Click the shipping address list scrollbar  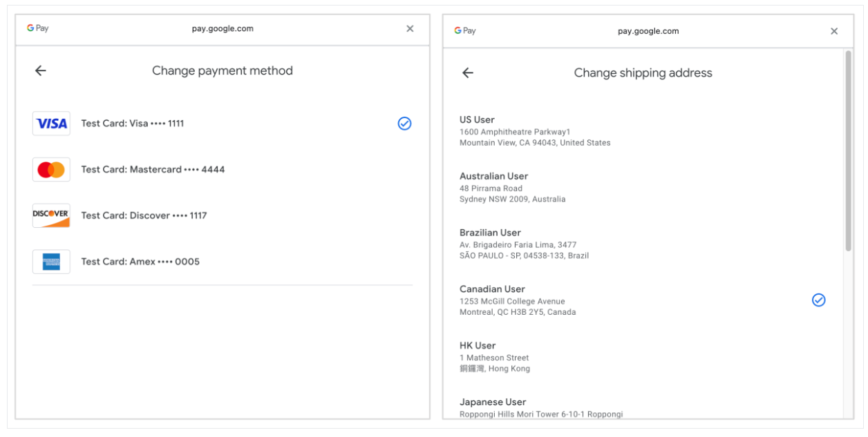pyautogui.click(x=848, y=152)
